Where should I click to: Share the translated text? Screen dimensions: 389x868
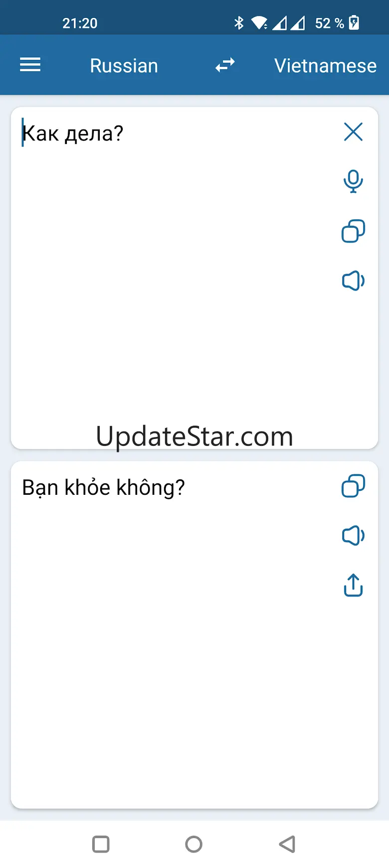click(353, 585)
